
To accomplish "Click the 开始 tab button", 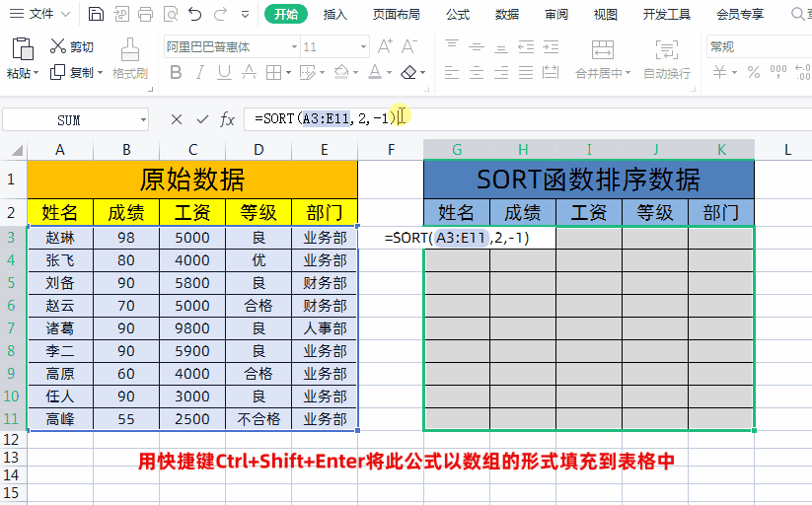I will pos(286,14).
